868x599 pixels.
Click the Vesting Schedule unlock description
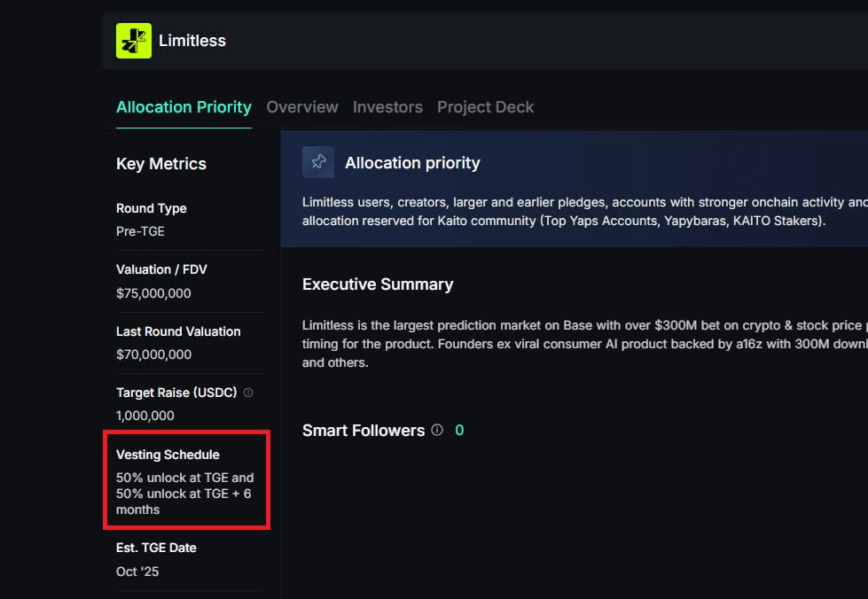(x=184, y=494)
